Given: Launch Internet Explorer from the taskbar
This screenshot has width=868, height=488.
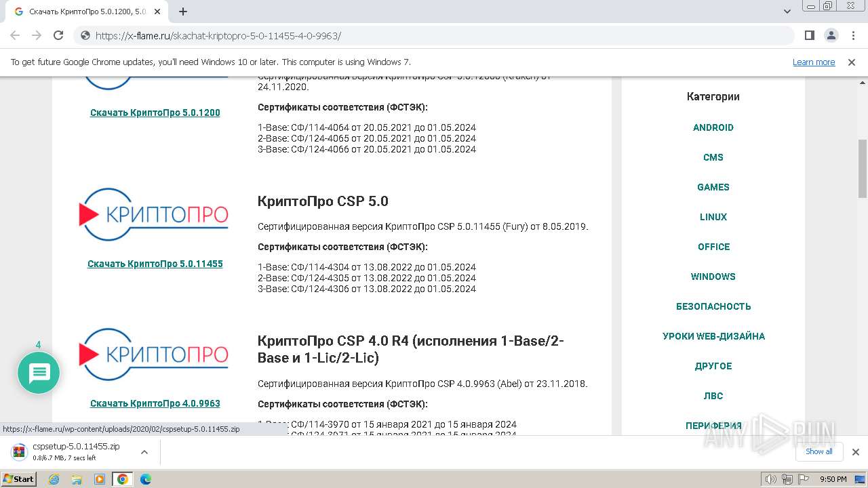Looking at the screenshot, I should [x=54, y=479].
